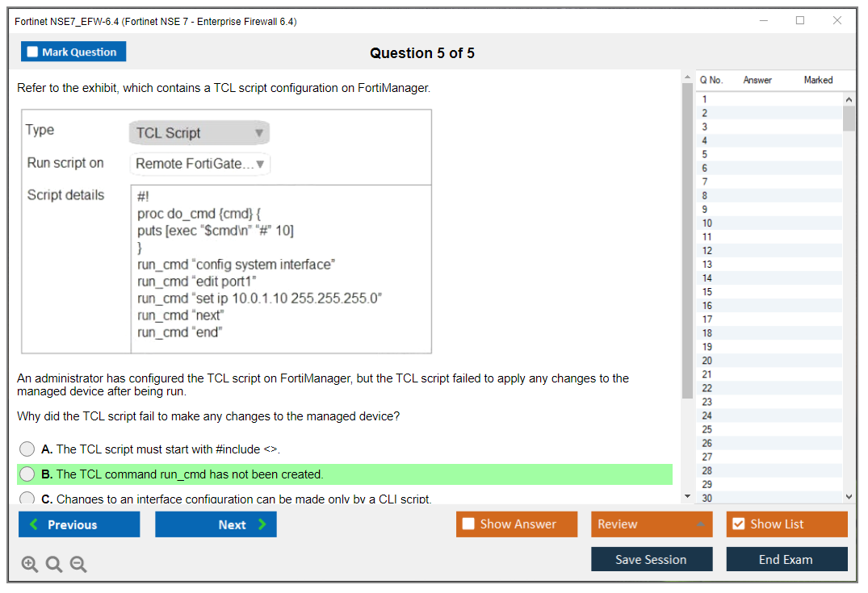The image size is (868, 593).
Task: Click the question list scroll up arrow
Action: point(849,98)
